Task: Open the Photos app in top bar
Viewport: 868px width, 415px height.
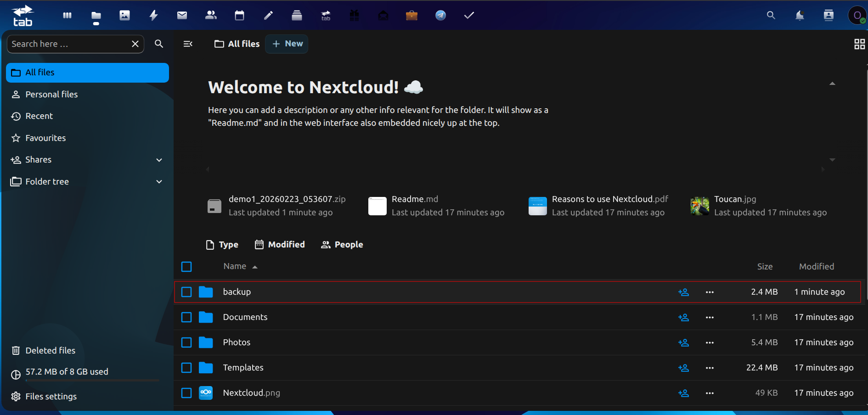Action: point(124,16)
